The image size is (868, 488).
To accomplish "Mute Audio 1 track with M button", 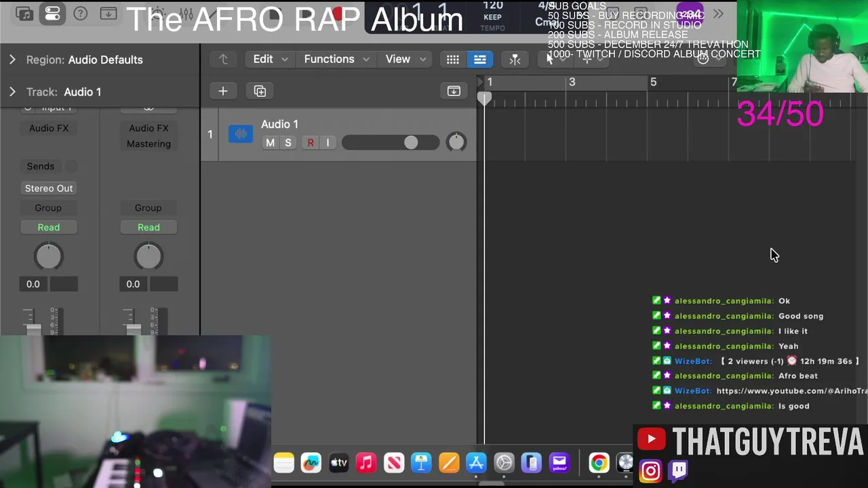I will tap(270, 142).
